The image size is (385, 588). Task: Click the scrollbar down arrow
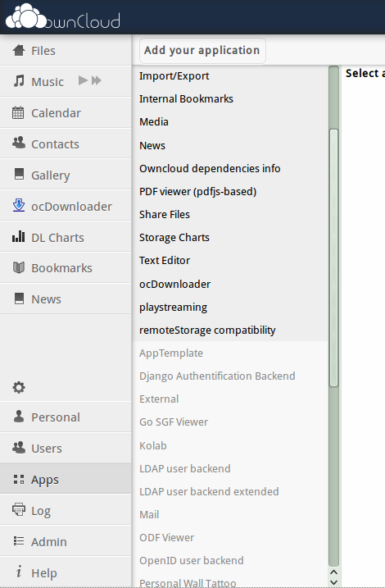point(333,582)
